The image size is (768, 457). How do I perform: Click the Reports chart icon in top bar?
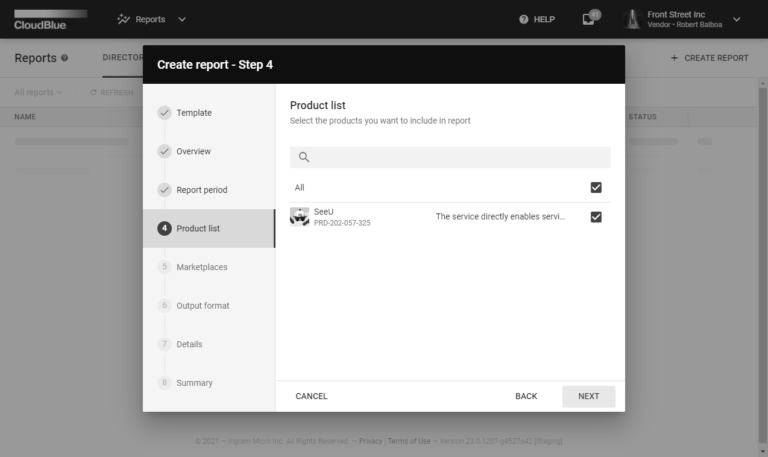[x=123, y=19]
